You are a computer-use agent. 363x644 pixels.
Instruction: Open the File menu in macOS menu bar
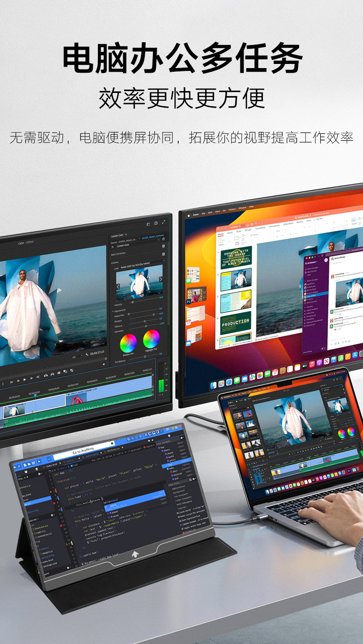(x=204, y=213)
